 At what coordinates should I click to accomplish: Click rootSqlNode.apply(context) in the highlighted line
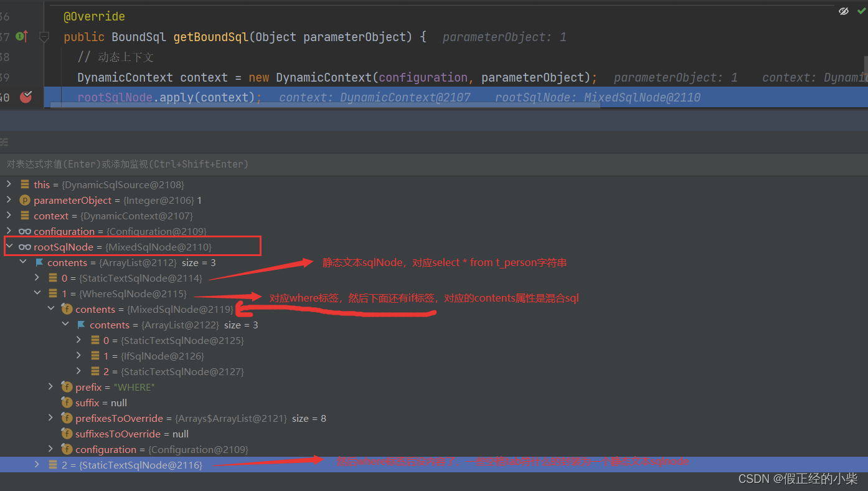tap(166, 97)
